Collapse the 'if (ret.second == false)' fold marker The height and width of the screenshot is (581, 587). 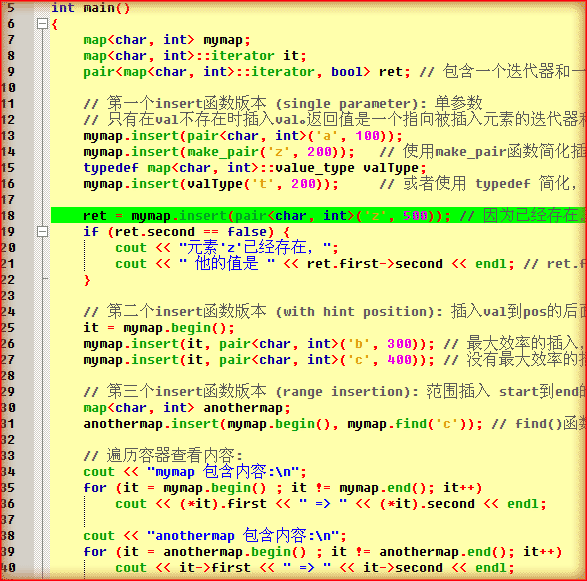coord(42,232)
